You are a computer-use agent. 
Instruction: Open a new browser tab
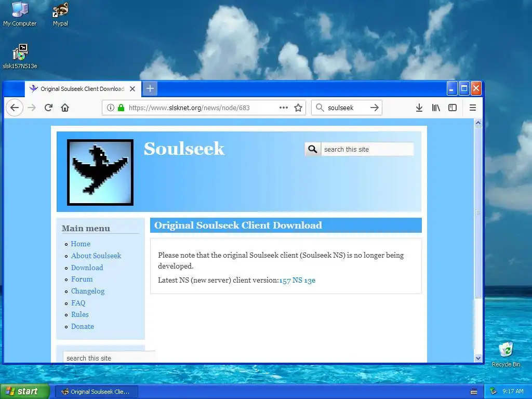[x=150, y=88]
